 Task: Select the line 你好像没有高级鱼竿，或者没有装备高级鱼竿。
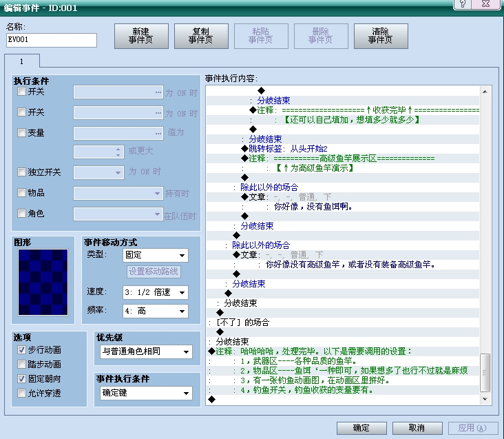pos(343,265)
